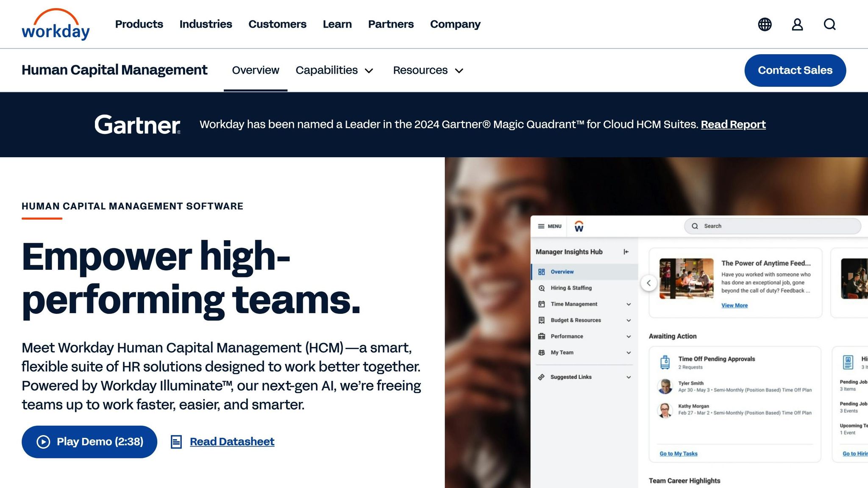Screen dimensions: 868x488
Task: Click the Workday logo
Action: pyautogui.click(x=56, y=24)
